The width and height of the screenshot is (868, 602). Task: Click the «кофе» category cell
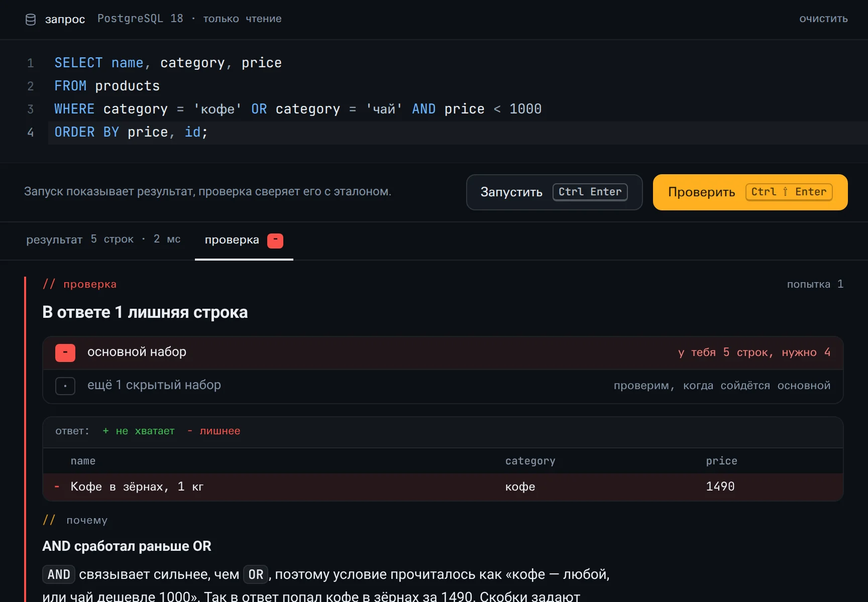click(520, 487)
